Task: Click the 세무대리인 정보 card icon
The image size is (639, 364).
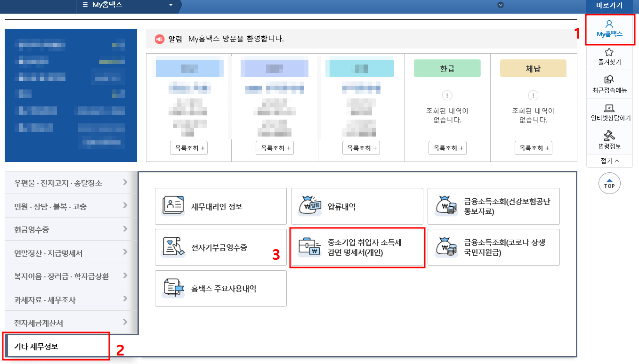Action: [173, 206]
